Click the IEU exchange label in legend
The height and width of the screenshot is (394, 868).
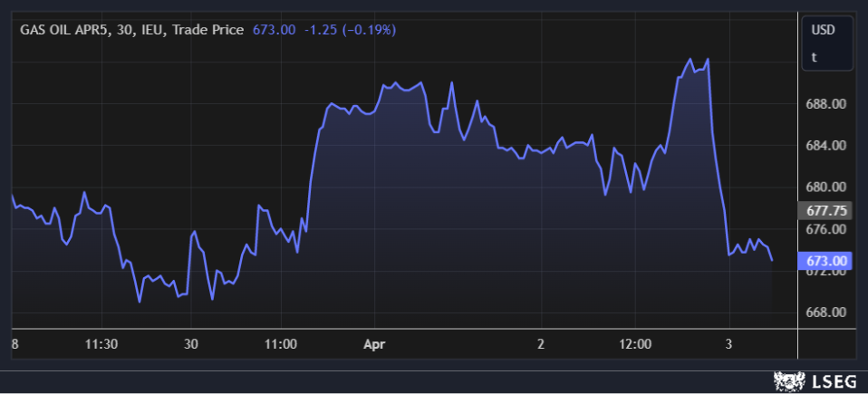click(151, 30)
